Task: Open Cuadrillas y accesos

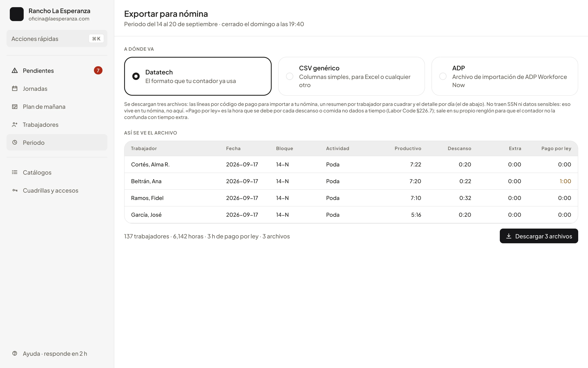Action: pos(57,190)
